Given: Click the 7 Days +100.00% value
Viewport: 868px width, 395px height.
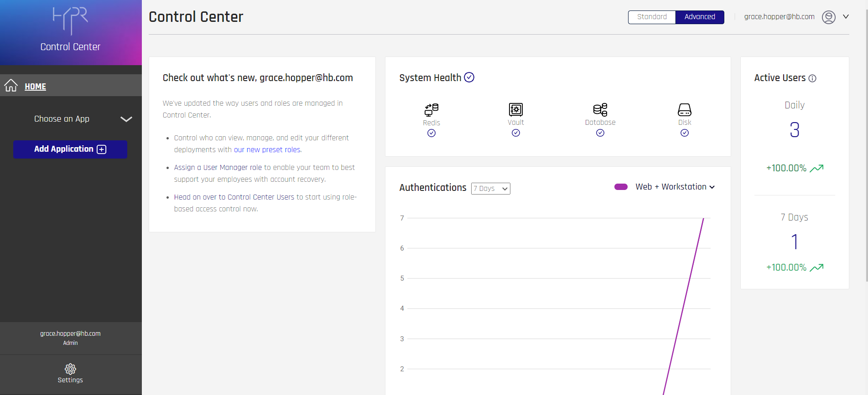Looking at the screenshot, I should (786, 267).
